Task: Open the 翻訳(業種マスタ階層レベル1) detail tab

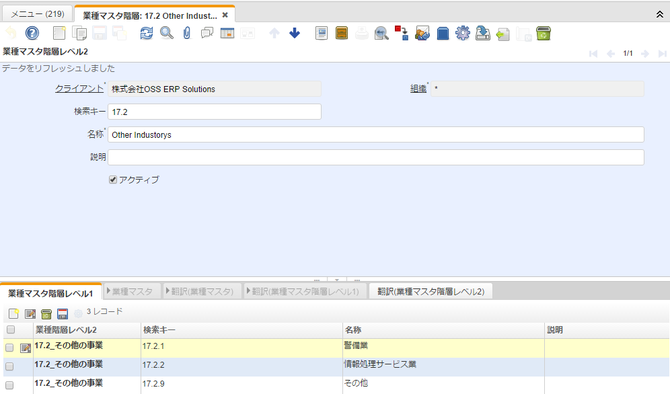Action: 304,291
